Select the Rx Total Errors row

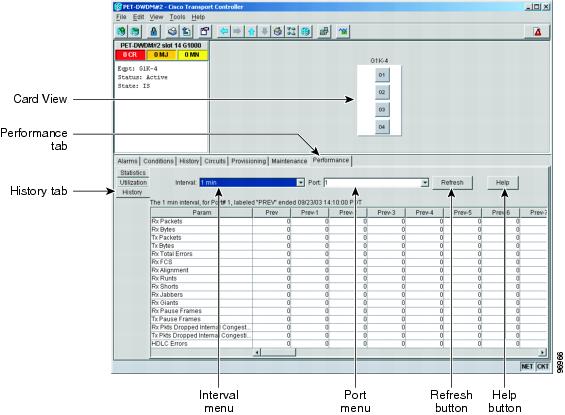[348, 254]
